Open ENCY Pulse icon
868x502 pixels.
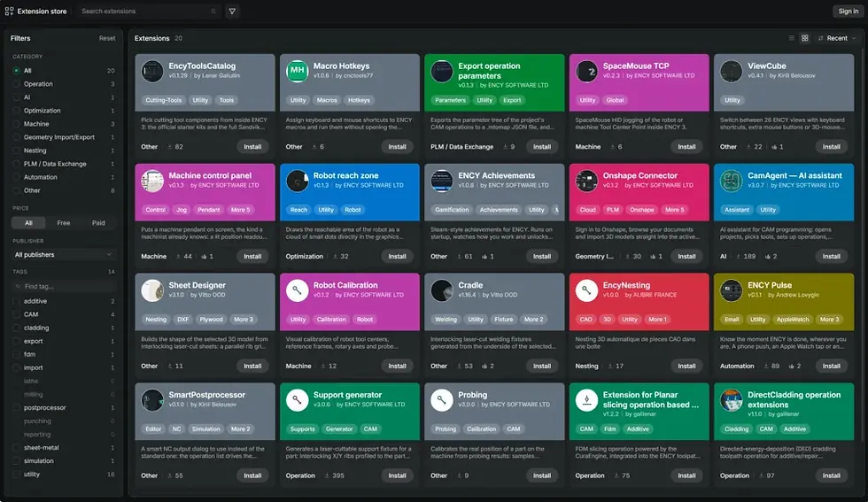click(732, 290)
